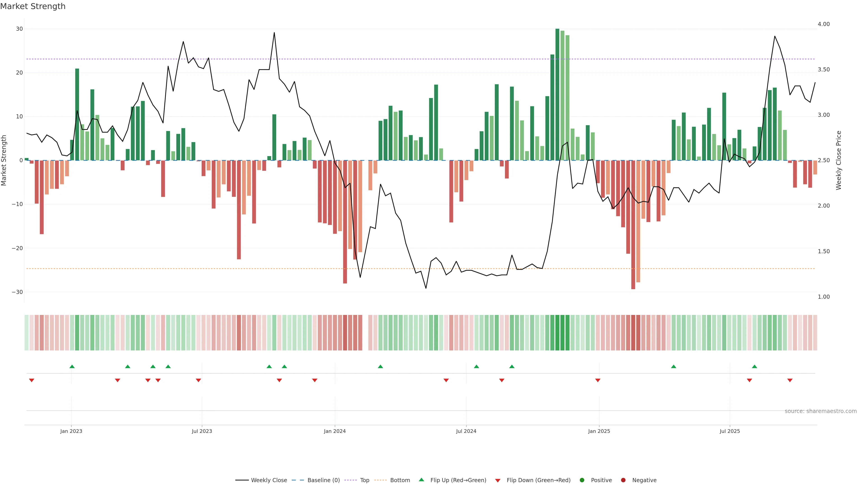Click the Jan 2024 x-axis label
This screenshot has width=868, height=488.
coord(335,431)
